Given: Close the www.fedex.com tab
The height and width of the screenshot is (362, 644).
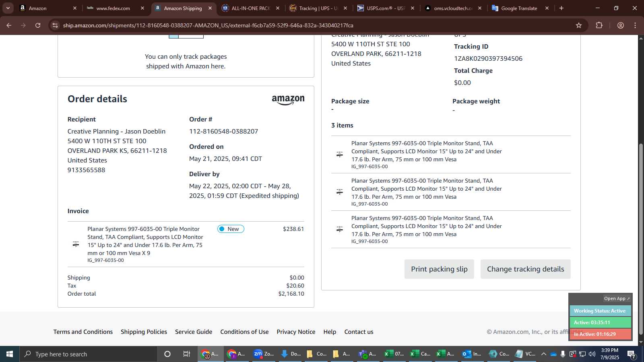Looking at the screenshot, I should point(142,8).
